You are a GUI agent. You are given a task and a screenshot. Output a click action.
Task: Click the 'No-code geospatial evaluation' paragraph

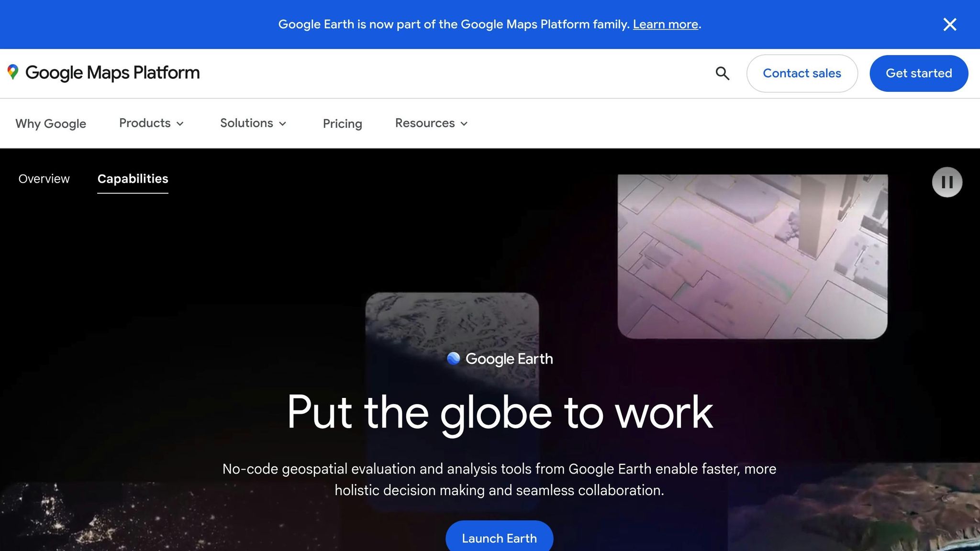tap(499, 479)
